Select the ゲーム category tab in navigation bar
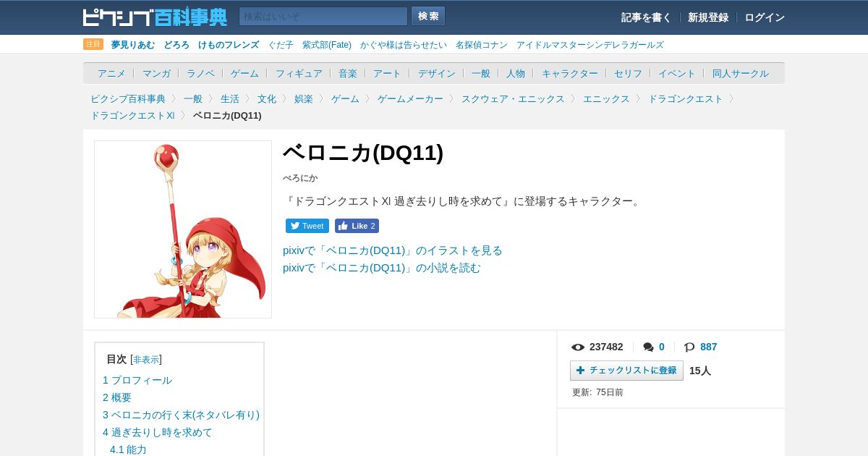 [x=244, y=73]
